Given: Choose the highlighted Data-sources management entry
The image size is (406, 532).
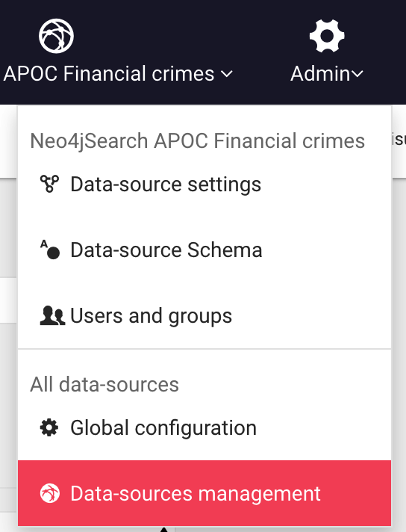Looking at the screenshot, I should point(204,493).
